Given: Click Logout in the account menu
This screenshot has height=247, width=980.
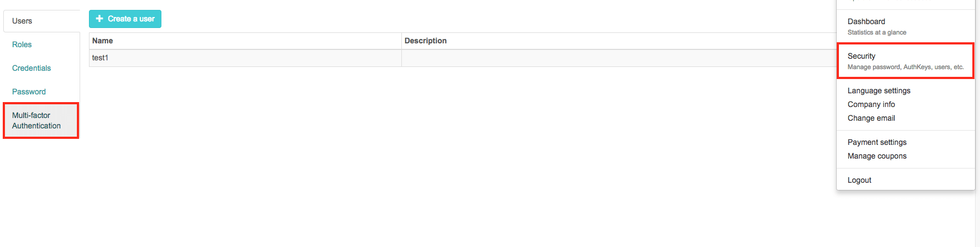Looking at the screenshot, I should (x=859, y=180).
